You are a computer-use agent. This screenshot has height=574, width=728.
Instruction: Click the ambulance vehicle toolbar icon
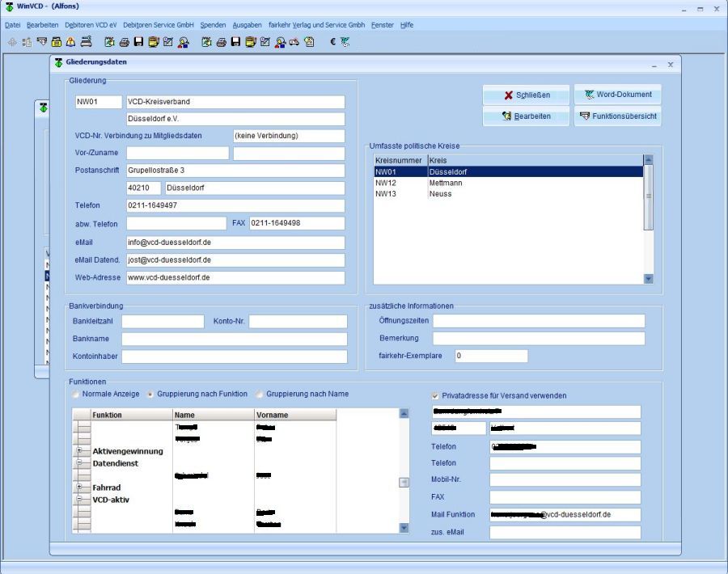coord(294,42)
